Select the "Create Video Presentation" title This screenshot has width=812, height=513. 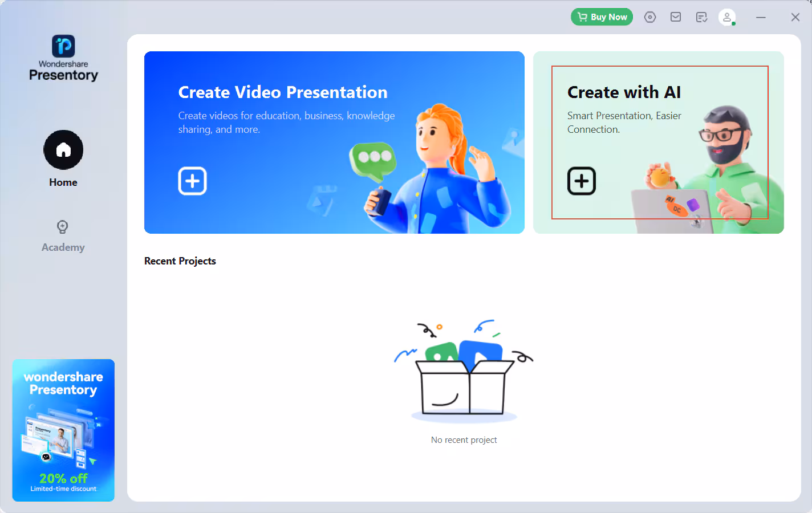pyautogui.click(x=283, y=92)
